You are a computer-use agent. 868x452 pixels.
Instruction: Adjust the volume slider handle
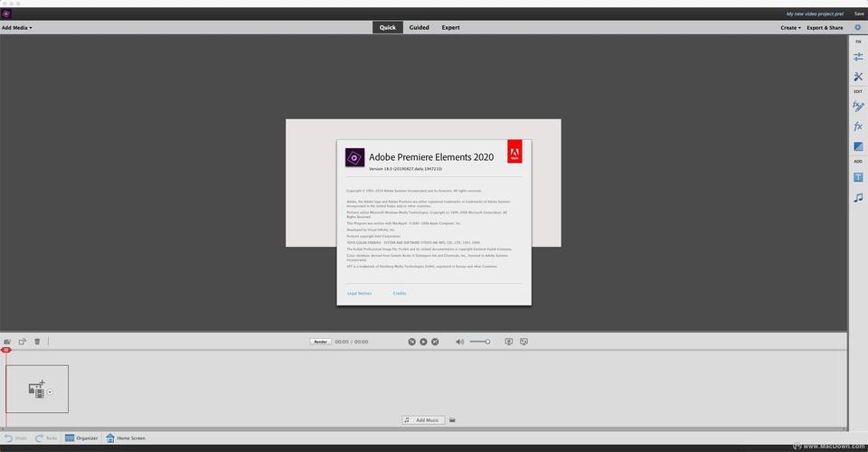[487, 342]
